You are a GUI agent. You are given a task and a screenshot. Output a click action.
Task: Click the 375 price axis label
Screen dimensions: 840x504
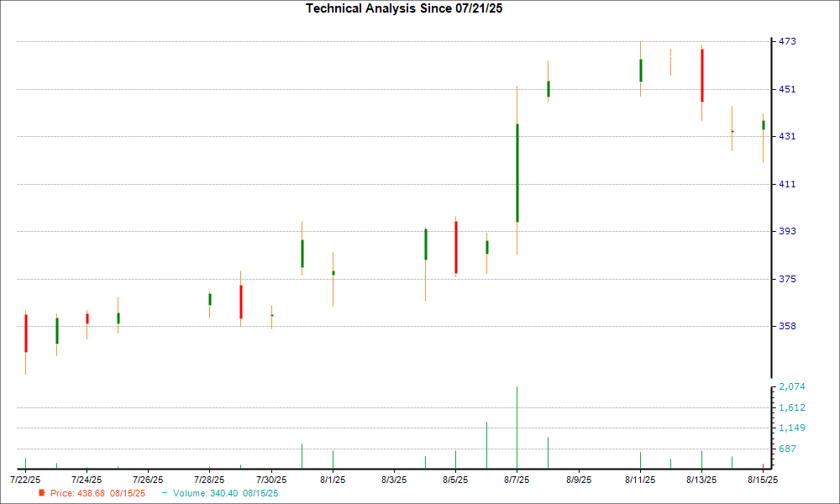tap(787, 279)
